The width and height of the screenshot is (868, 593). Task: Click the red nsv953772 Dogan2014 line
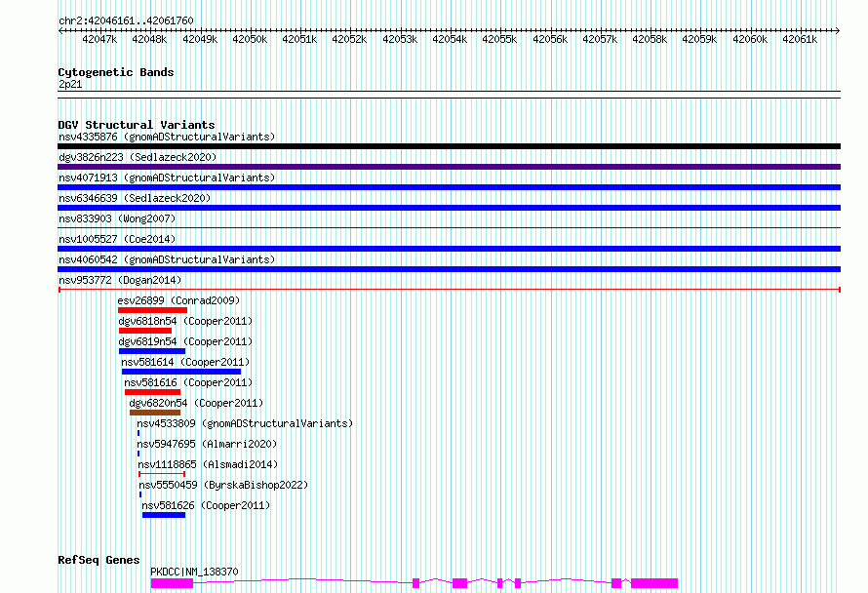[449, 290]
